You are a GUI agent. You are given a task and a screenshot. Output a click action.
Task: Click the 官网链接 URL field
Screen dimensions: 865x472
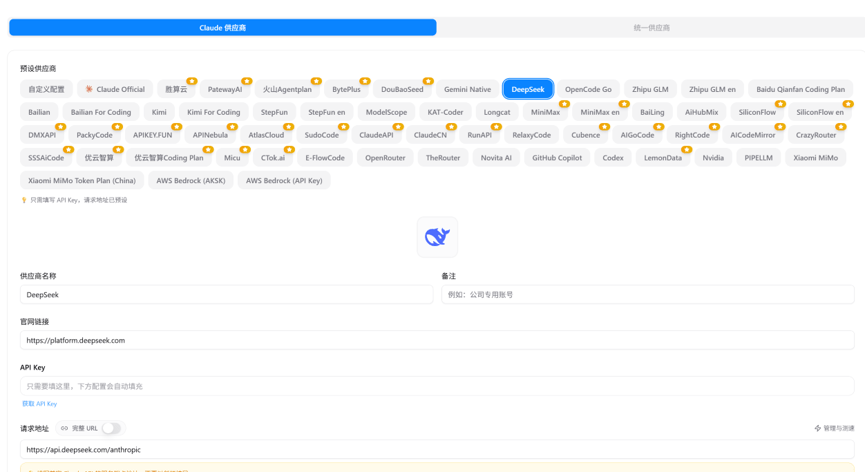point(437,340)
